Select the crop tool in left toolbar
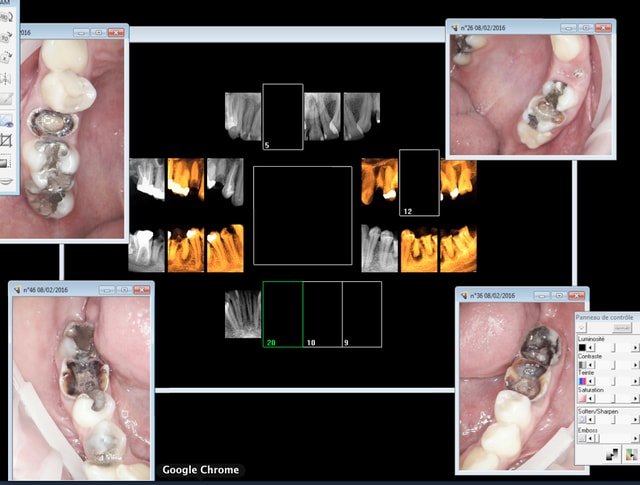Screen dimensions: 640x485 click(5, 140)
